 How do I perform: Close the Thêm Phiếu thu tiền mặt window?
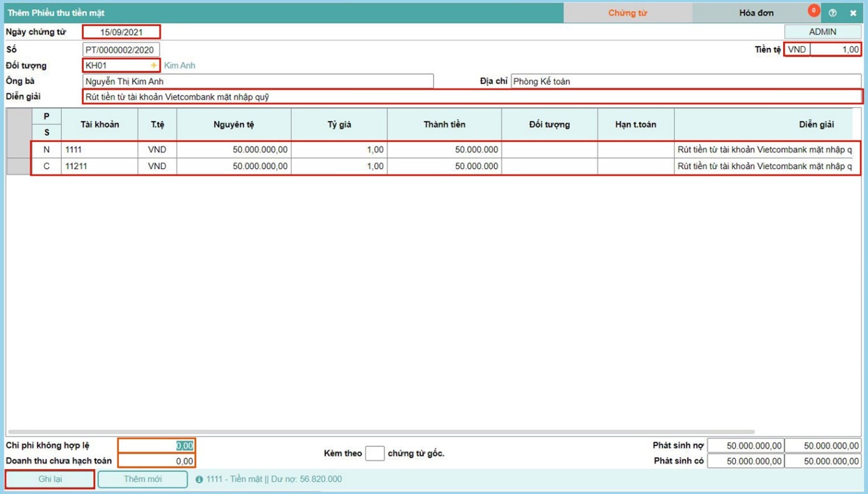(853, 13)
